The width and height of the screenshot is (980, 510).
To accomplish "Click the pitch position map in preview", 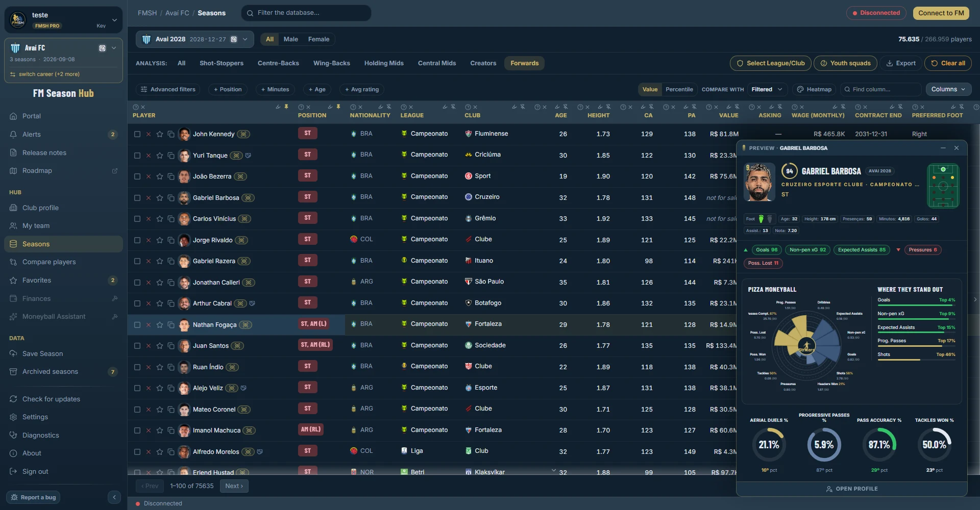I will [943, 186].
